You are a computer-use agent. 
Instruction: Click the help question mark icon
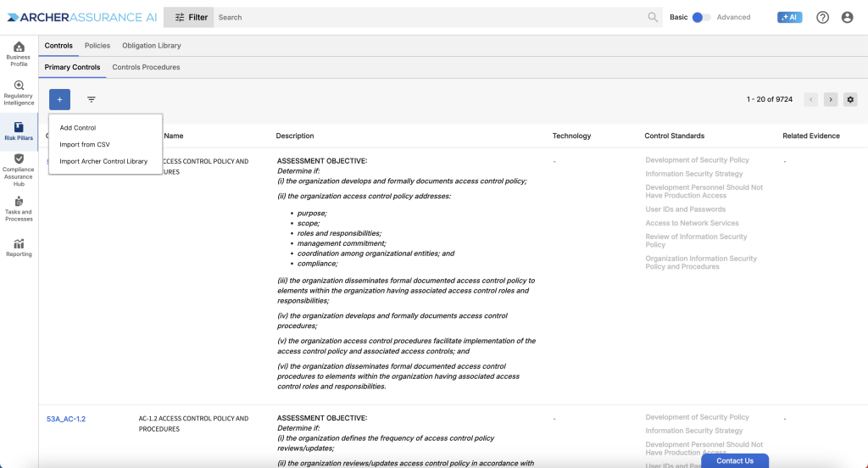(x=822, y=17)
